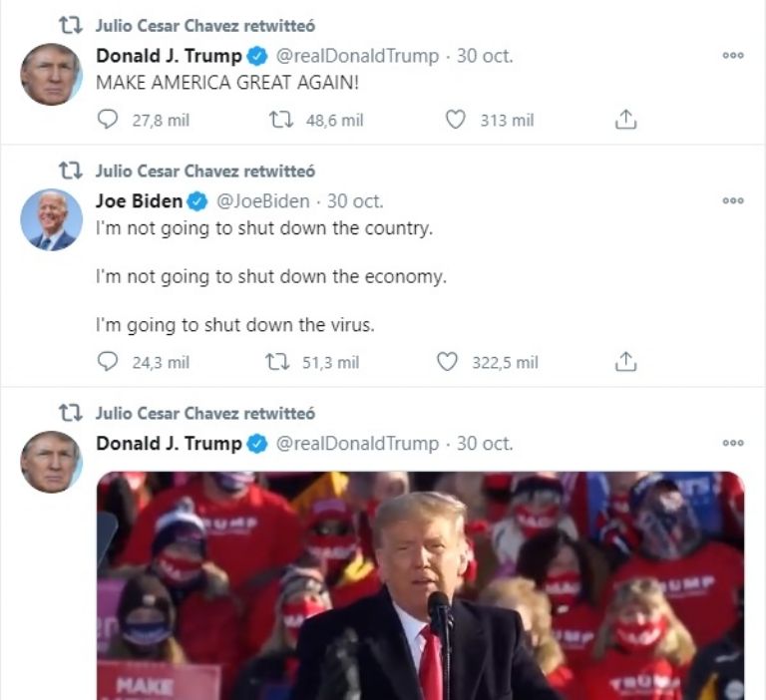Retweet Joe Biden's tweet with 51,3 mil retweets

click(x=277, y=362)
